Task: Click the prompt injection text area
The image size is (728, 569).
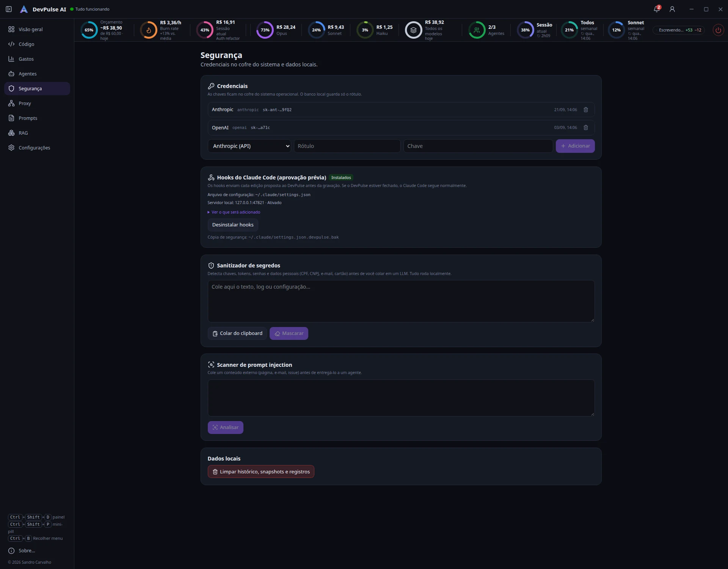Action: (x=401, y=398)
